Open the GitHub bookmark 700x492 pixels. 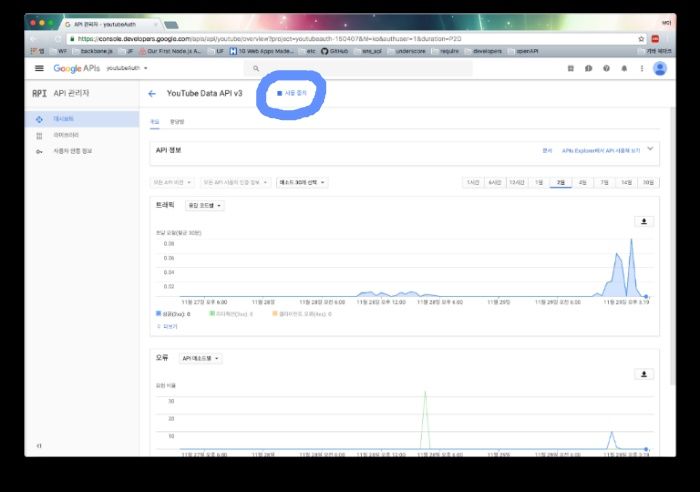point(334,51)
